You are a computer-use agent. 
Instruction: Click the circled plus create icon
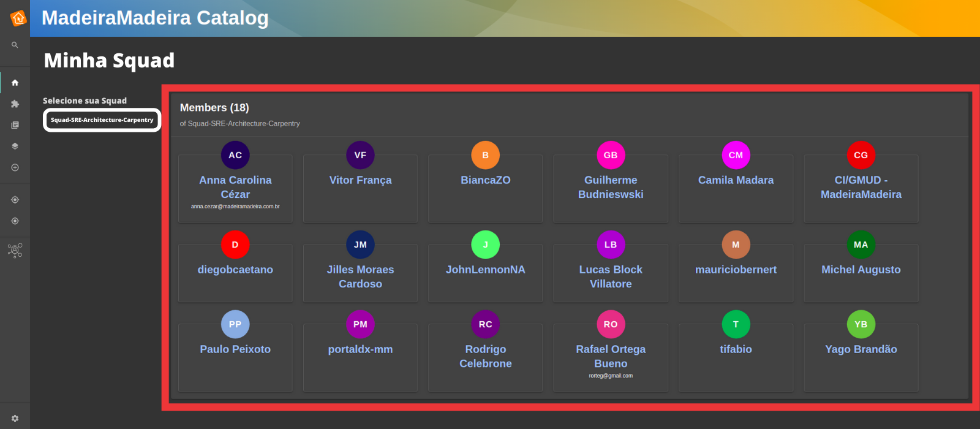point(15,167)
